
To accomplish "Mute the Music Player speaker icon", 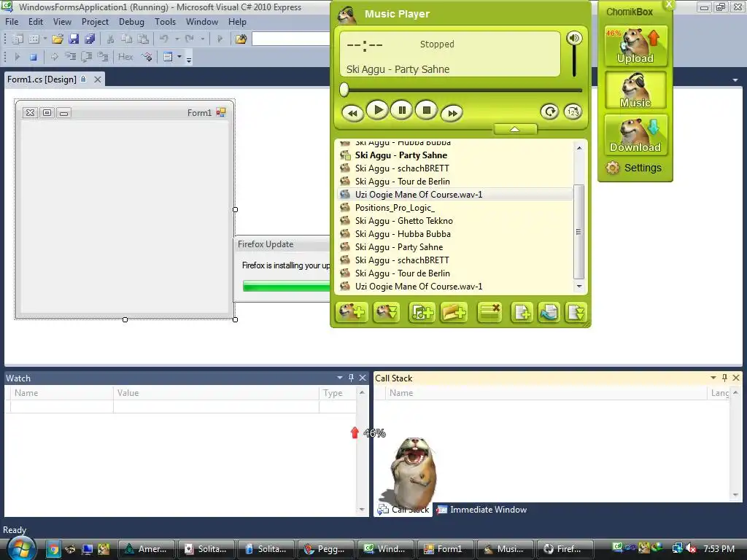I will [574, 38].
